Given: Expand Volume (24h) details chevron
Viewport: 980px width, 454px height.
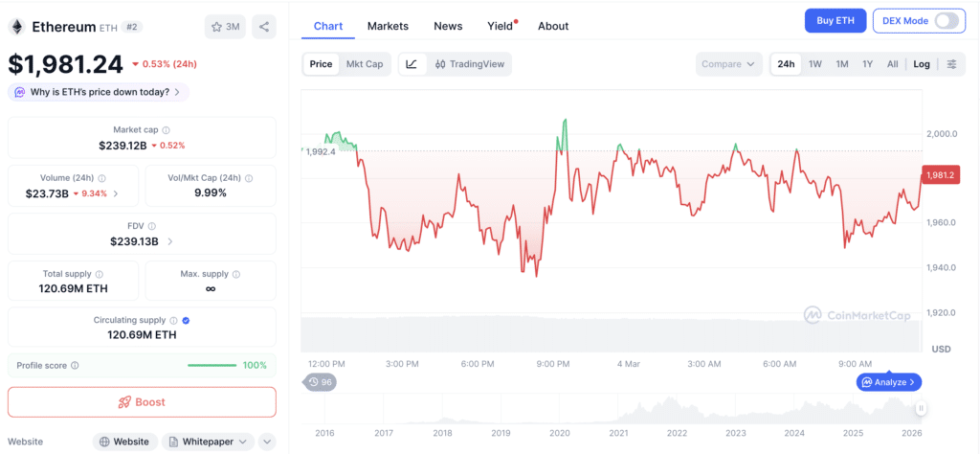Looking at the screenshot, I should coord(116,193).
